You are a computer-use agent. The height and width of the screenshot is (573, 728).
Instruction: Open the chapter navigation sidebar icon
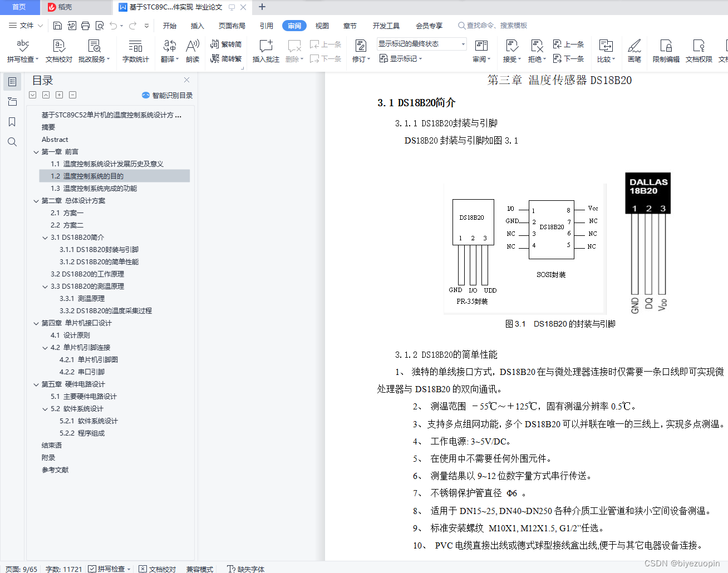pyautogui.click(x=12, y=102)
